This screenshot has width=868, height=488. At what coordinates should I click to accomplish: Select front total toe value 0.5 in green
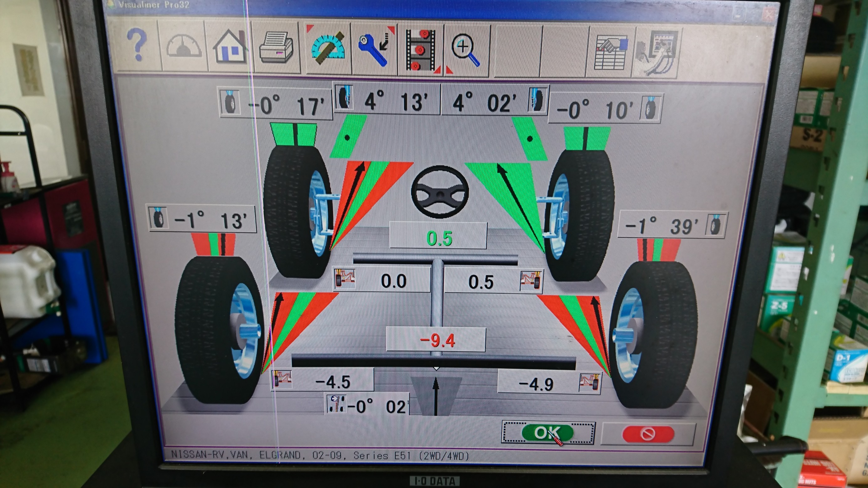(x=439, y=239)
